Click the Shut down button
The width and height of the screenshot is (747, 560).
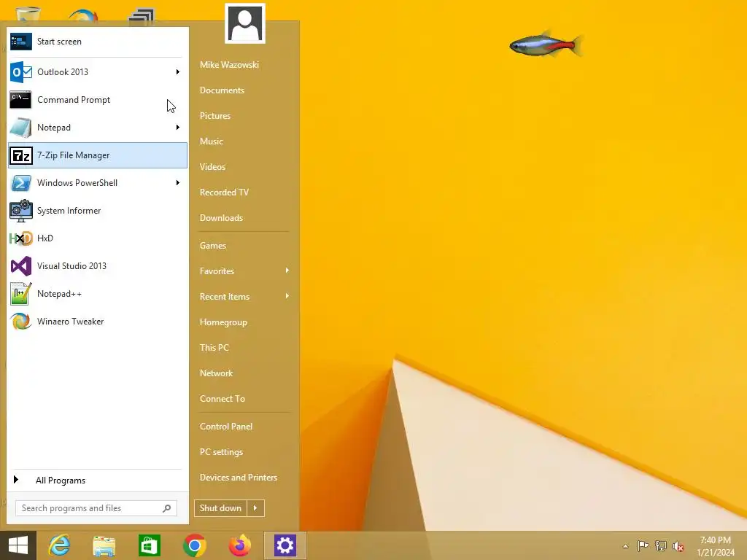point(220,508)
